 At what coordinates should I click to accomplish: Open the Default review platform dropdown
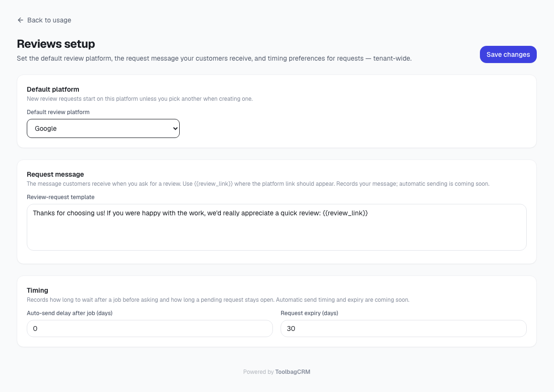[x=103, y=128]
